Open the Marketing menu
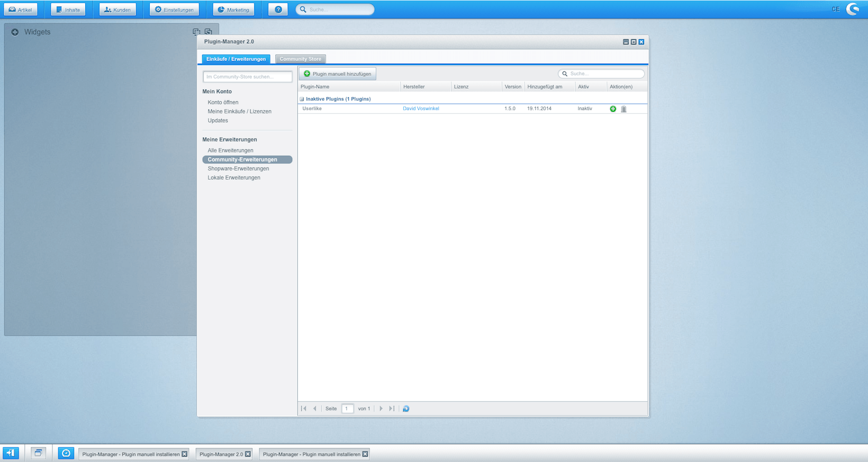This screenshot has height=462, width=868. tap(233, 10)
